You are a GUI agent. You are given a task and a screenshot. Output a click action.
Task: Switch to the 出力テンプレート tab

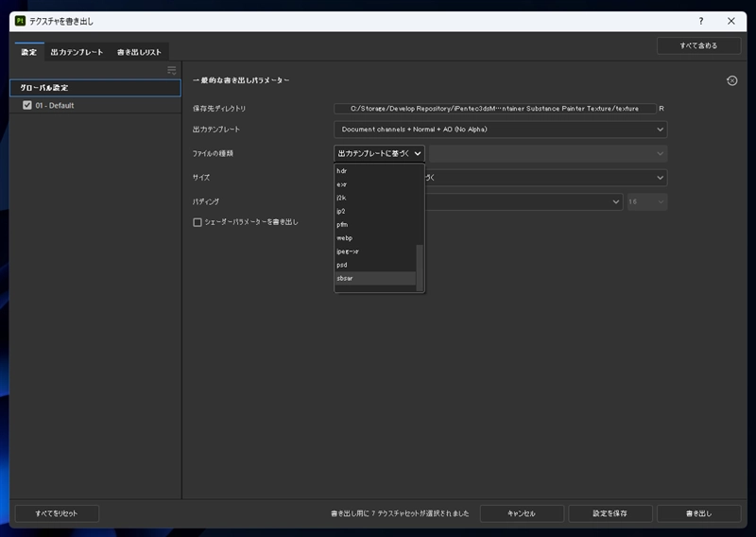click(77, 52)
